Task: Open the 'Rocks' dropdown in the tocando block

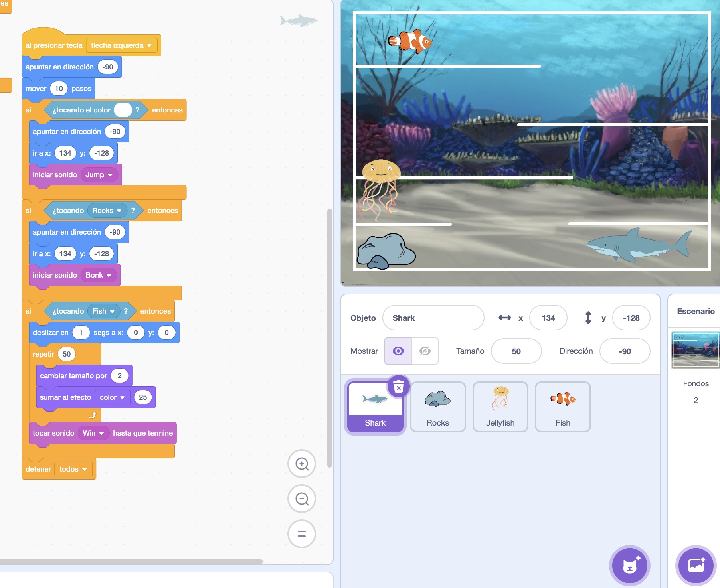Action: pos(107,210)
